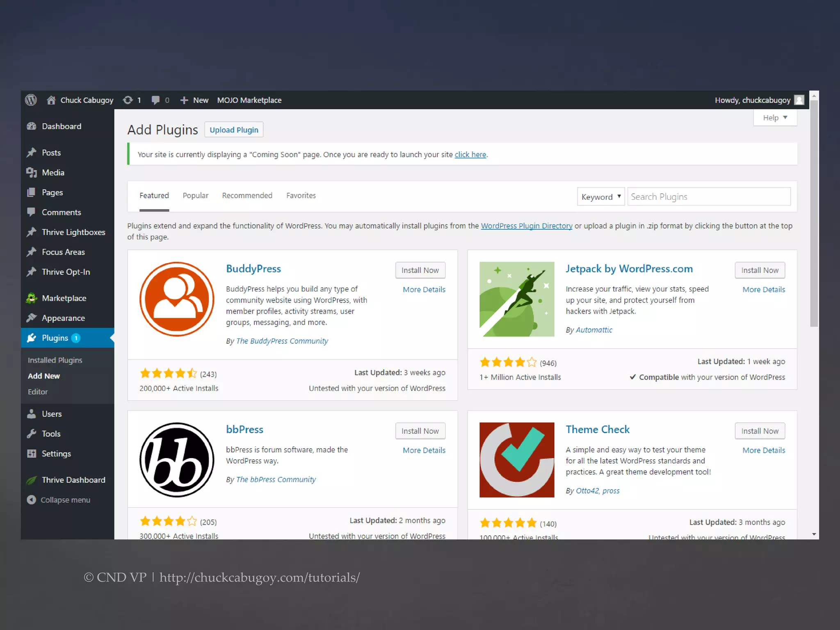Screen dimensions: 840x630
Task: Click the Settings icon in sidebar
Action: coord(32,454)
